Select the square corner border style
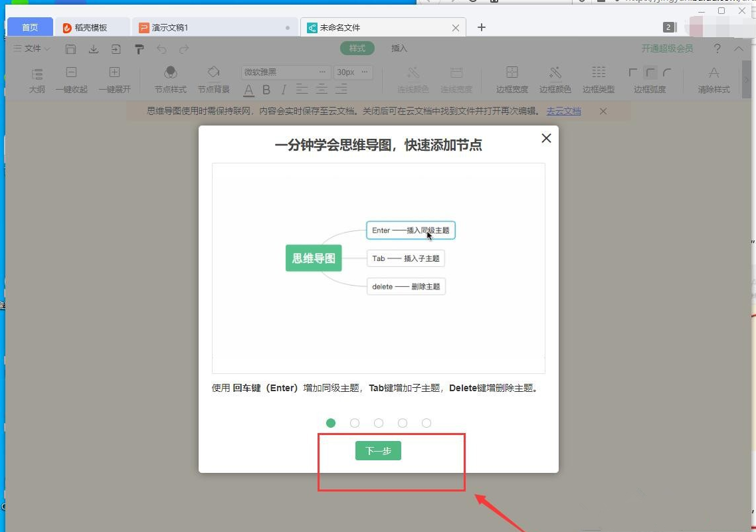The image size is (756, 532). click(x=632, y=73)
